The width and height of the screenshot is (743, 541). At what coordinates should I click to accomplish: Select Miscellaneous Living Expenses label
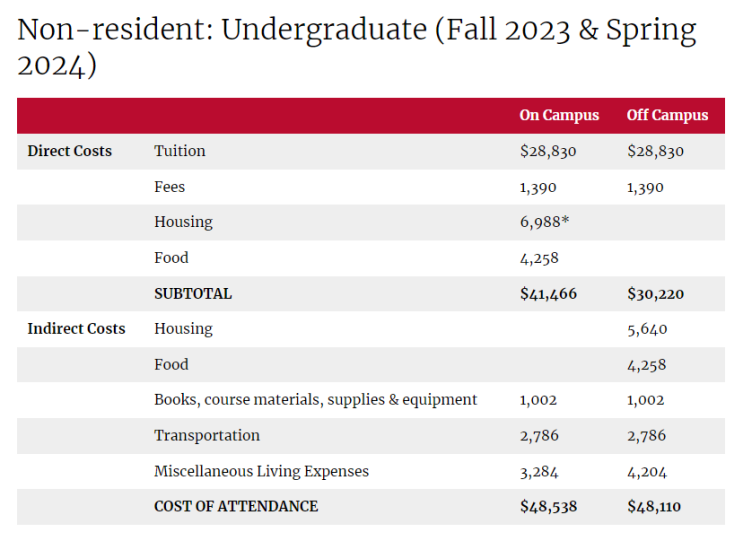[x=261, y=471]
